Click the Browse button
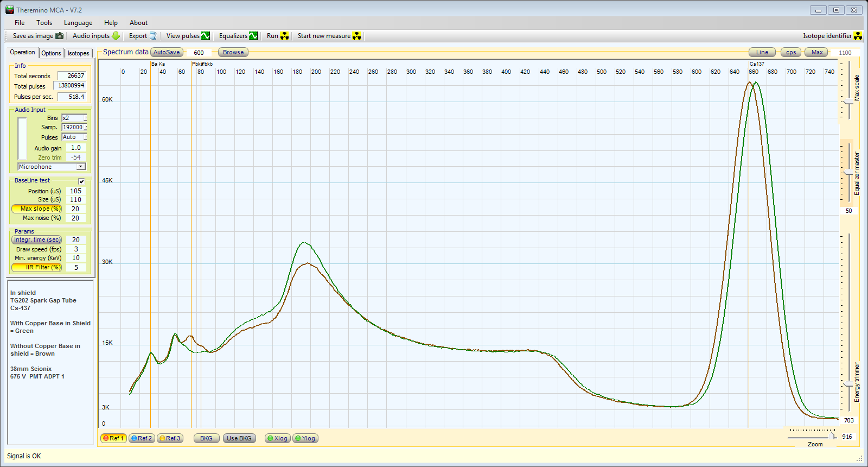The height and width of the screenshot is (467, 868). point(233,52)
